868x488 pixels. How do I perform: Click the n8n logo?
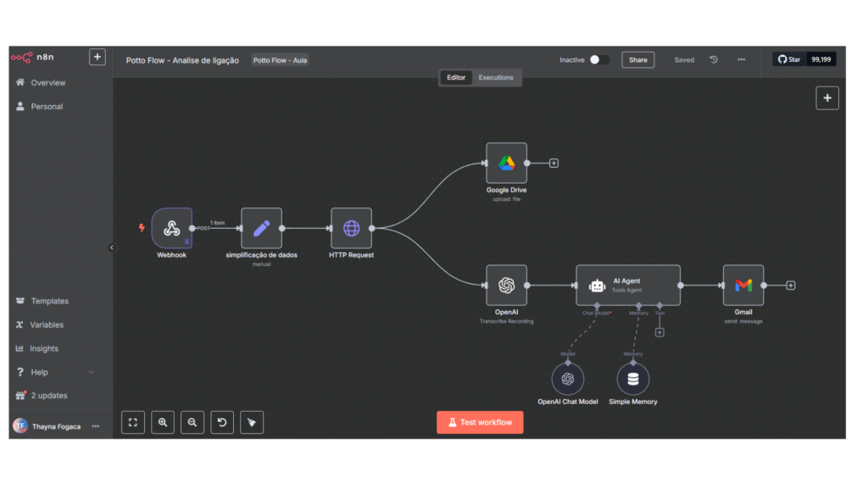[33, 57]
